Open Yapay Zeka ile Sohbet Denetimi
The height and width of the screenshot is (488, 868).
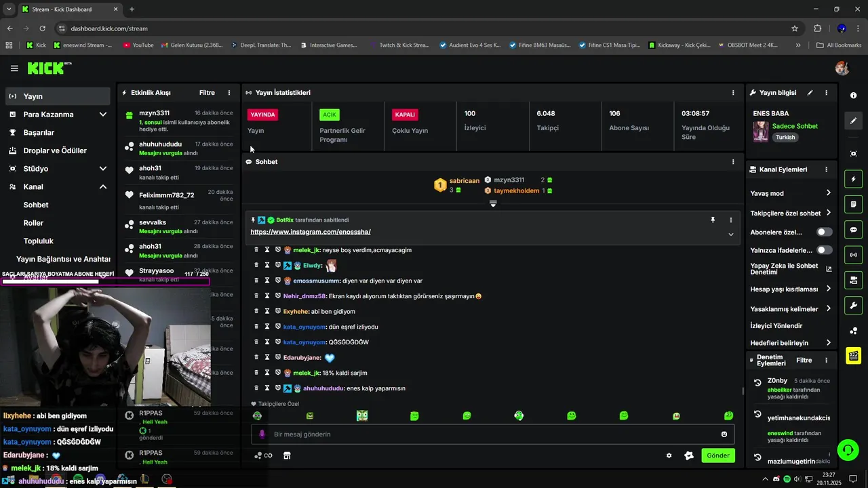tap(791, 269)
